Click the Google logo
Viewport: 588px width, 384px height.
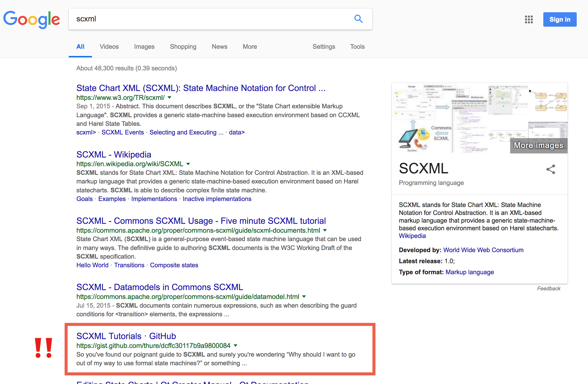pos(31,19)
